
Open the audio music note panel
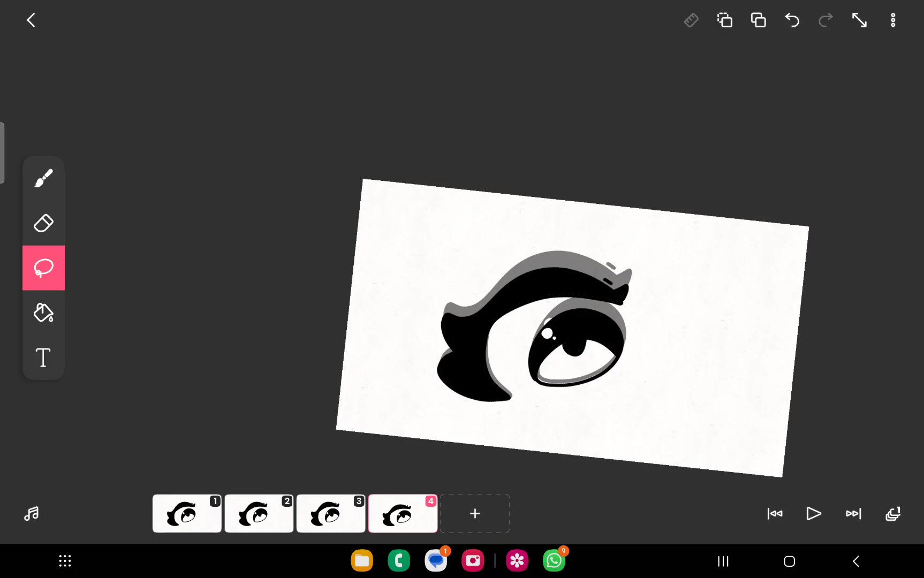coord(32,514)
